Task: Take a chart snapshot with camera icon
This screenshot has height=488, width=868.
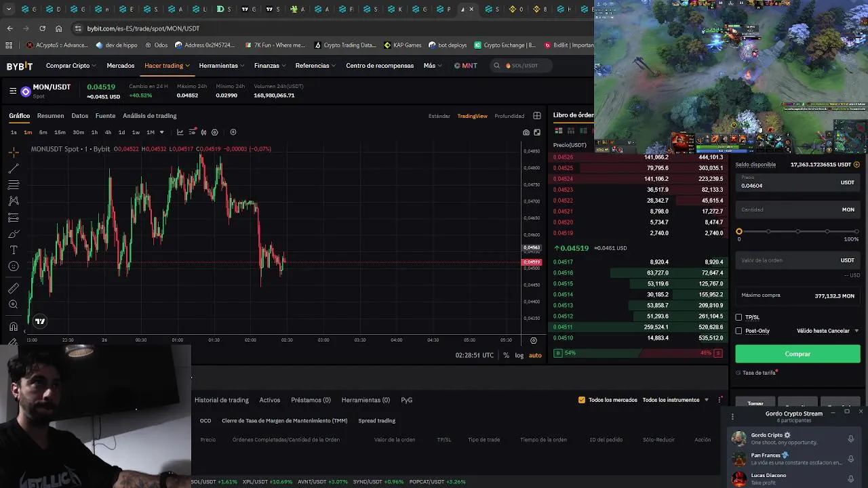Action: [x=526, y=132]
